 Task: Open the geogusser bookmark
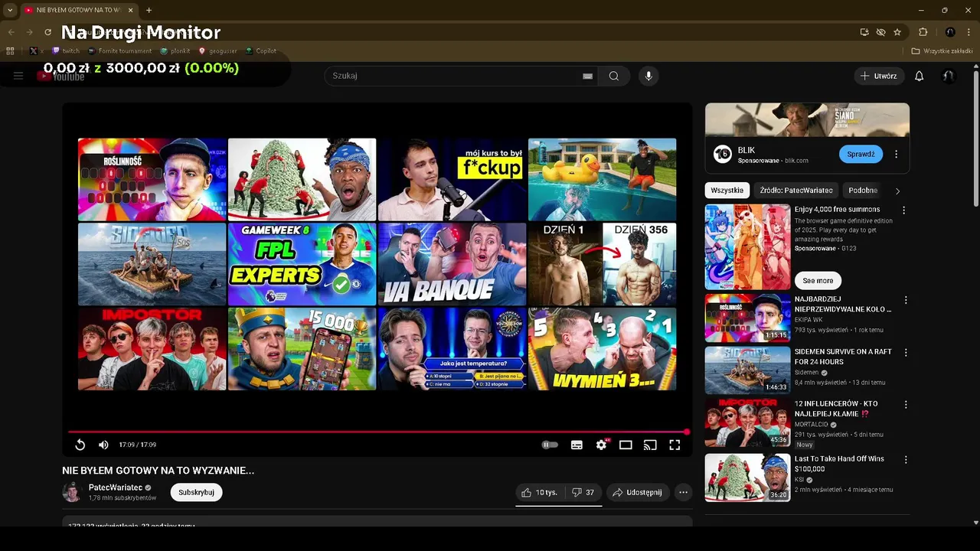(x=218, y=51)
